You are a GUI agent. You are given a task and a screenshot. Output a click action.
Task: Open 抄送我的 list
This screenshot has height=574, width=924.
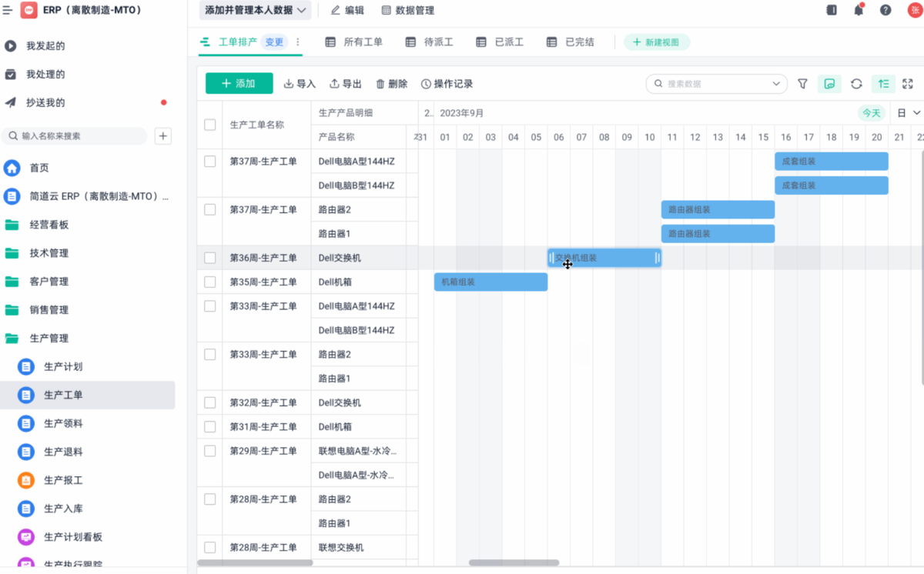(x=45, y=102)
